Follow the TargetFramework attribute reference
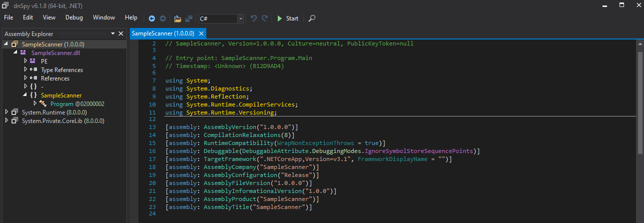The height and width of the screenshot is (223, 644). 229,159
